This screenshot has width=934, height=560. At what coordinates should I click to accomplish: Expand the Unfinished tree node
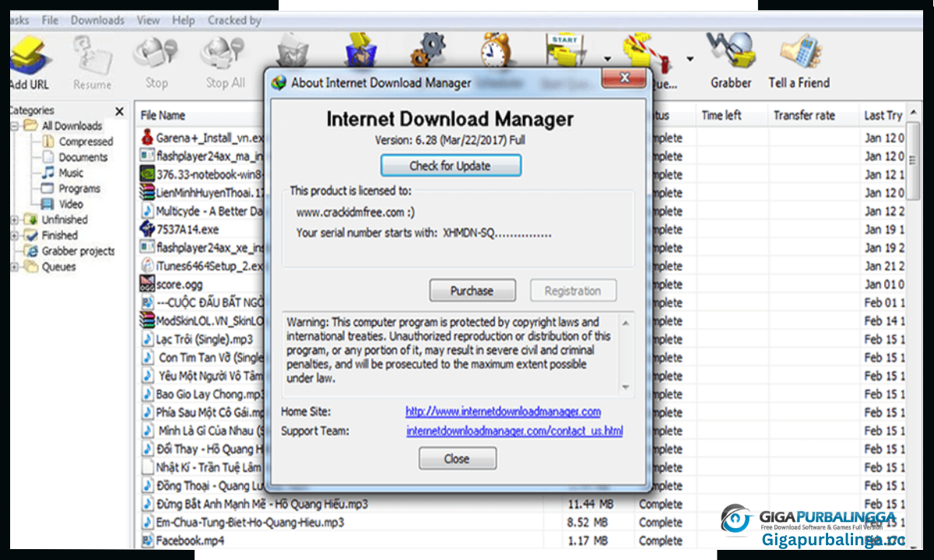(x=14, y=220)
